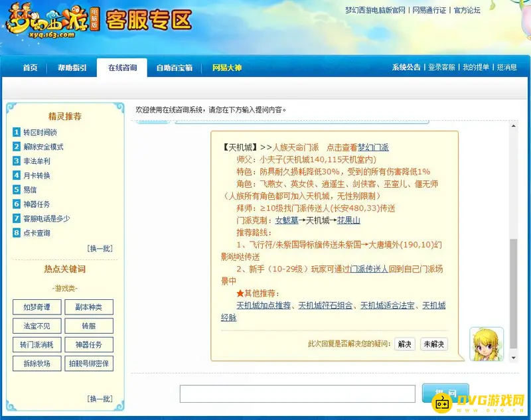Open 网易通行证 link
Viewport: 531px width, 420px height.
pos(429,10)
